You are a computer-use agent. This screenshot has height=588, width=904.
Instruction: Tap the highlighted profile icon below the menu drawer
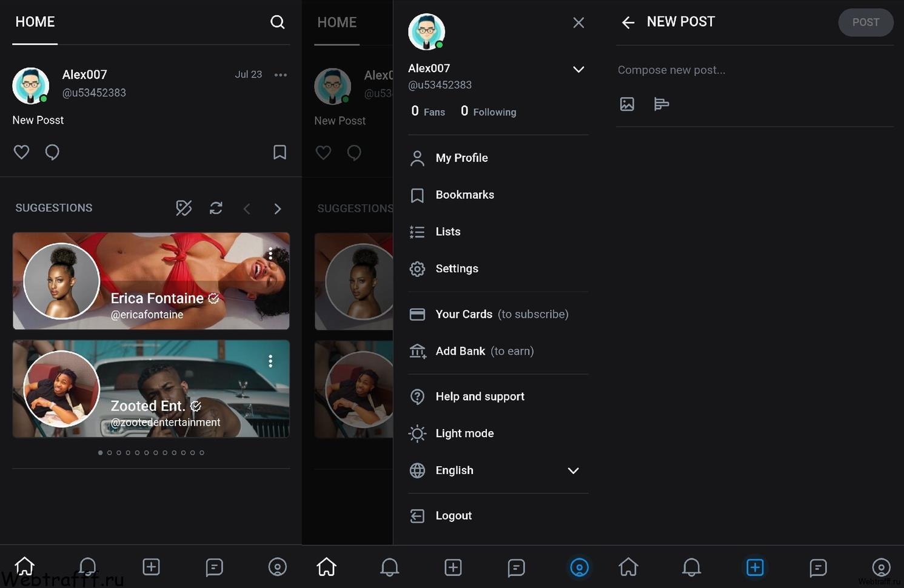point(579,567)
